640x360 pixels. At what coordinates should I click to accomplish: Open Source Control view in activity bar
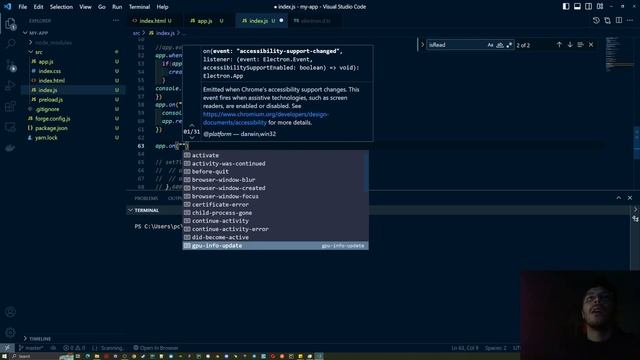(11, 65)
